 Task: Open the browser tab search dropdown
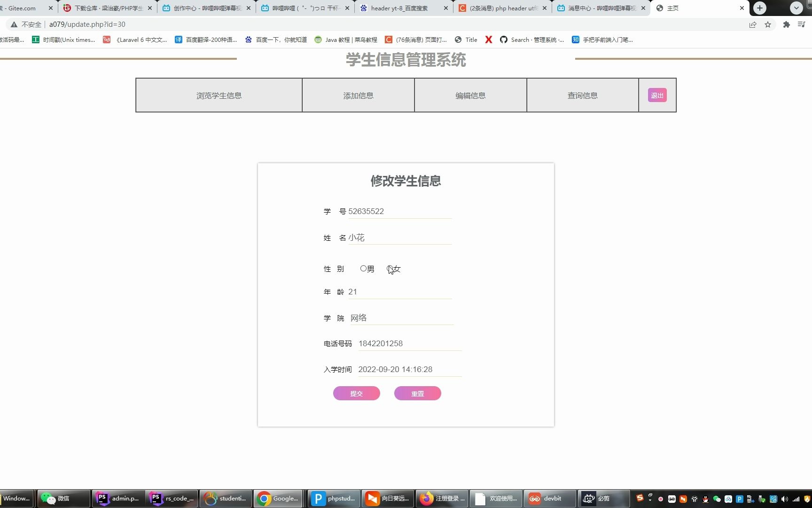[x=796, y=8]
